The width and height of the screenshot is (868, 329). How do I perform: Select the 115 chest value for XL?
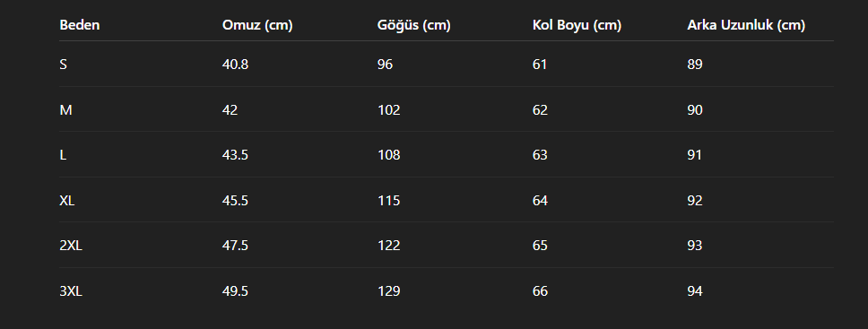click(x=388, y=201)
